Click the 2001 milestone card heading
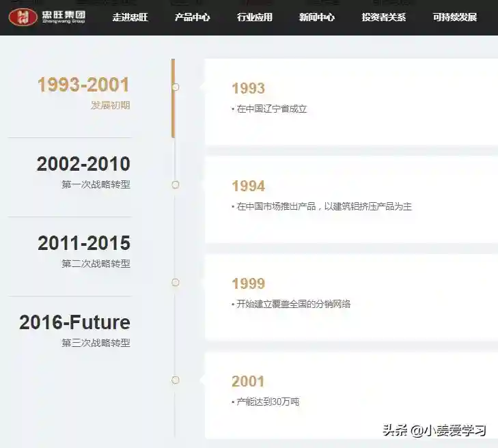 tap(248, 382)
